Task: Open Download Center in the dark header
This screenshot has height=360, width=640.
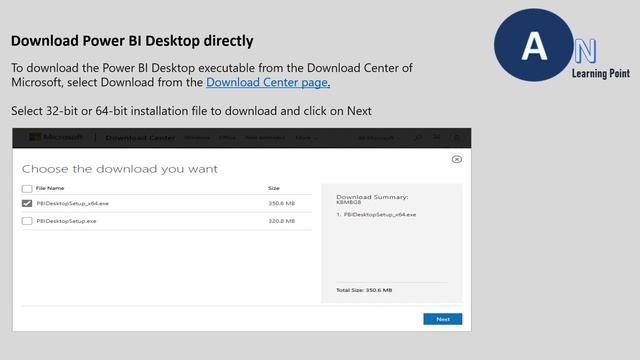Action: pyautogui.click(x=140, y=138)
